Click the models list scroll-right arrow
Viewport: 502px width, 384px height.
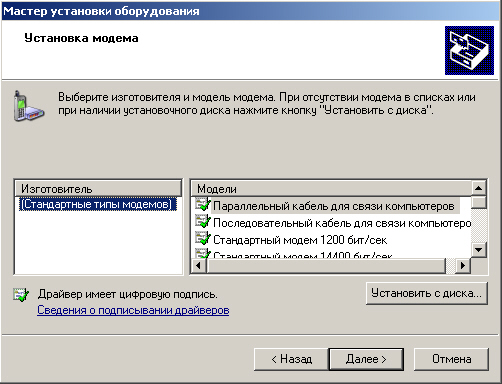(463, 266)
